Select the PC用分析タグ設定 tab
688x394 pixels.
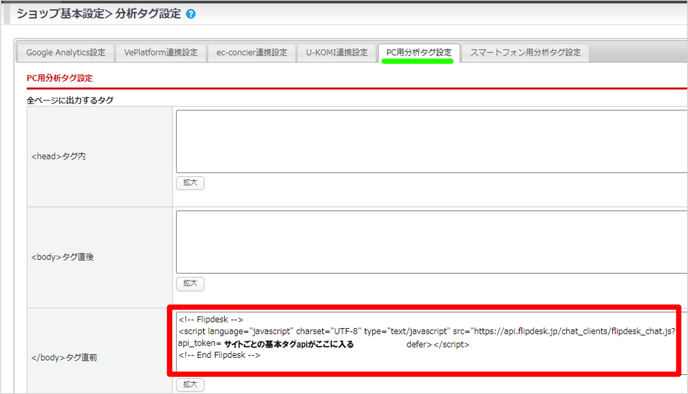[x=419, y=53]
